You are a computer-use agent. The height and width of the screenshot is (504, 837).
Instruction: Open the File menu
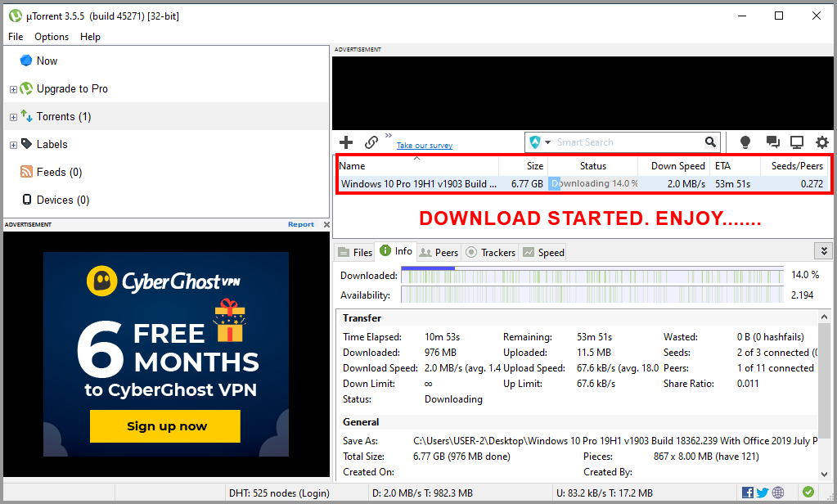tap(16, 36)
